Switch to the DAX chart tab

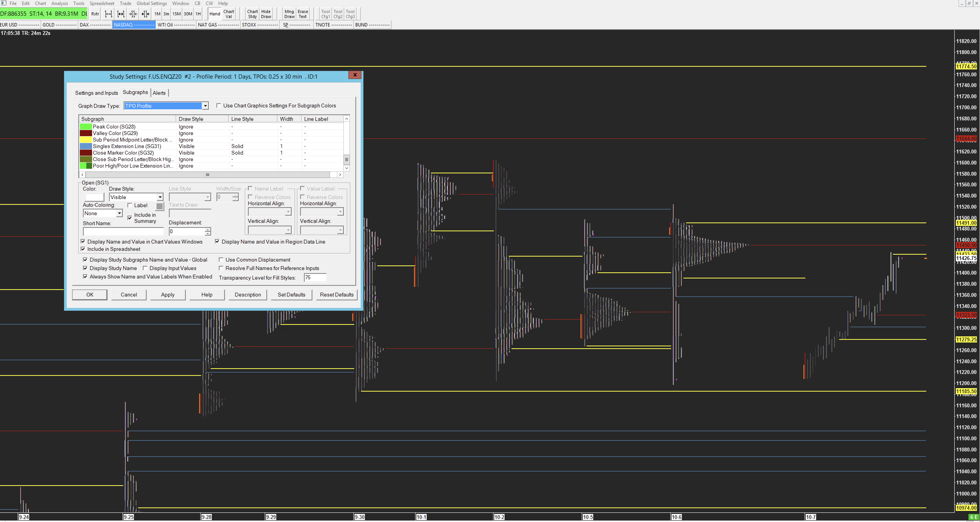pos(95,25)
